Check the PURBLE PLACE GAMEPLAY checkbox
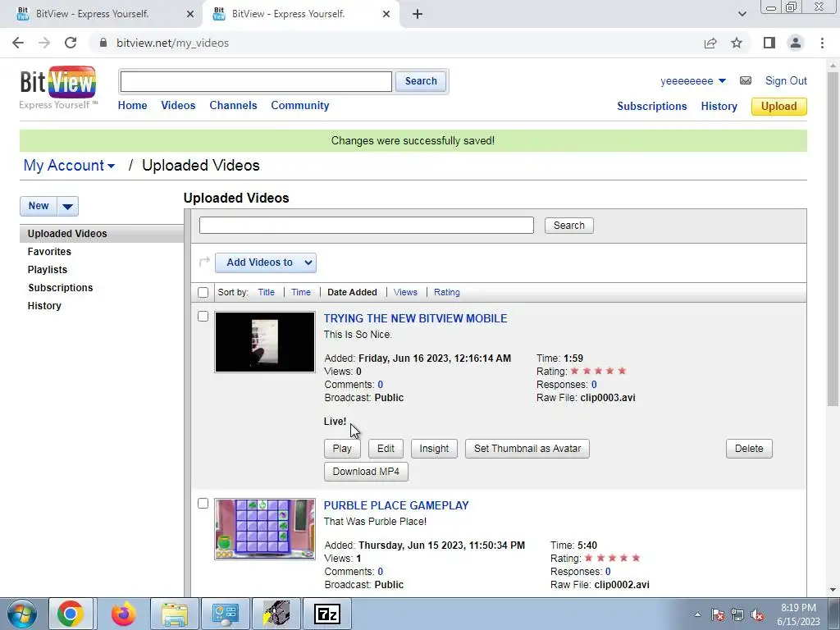 [x=203, y=504]
